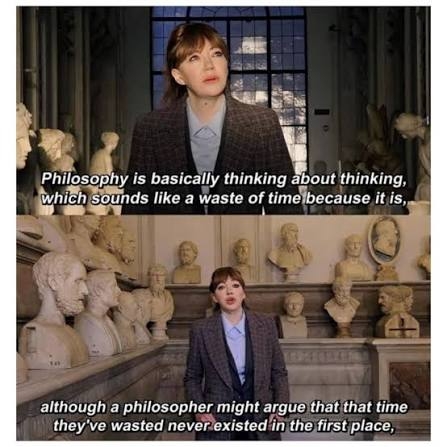
Task: Click the bust profile at top panel left edge
Action: (x=24, y=137)
